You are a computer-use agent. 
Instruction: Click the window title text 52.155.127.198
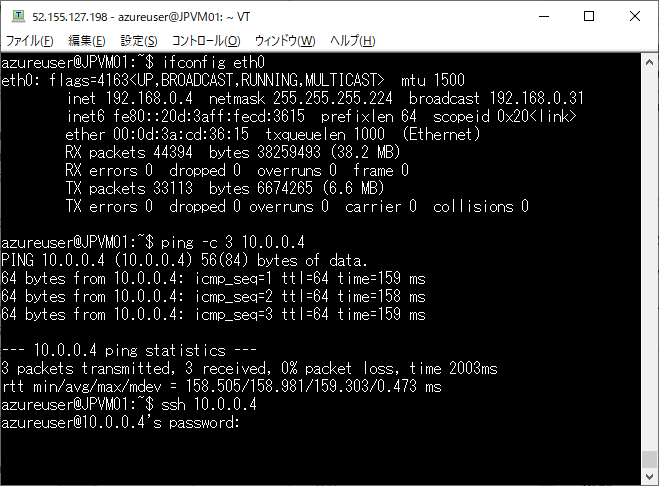coord(70,17)
